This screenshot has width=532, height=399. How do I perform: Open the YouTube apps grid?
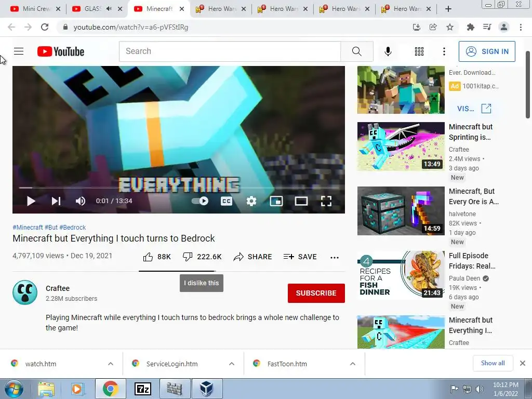[x=419, y=51]
